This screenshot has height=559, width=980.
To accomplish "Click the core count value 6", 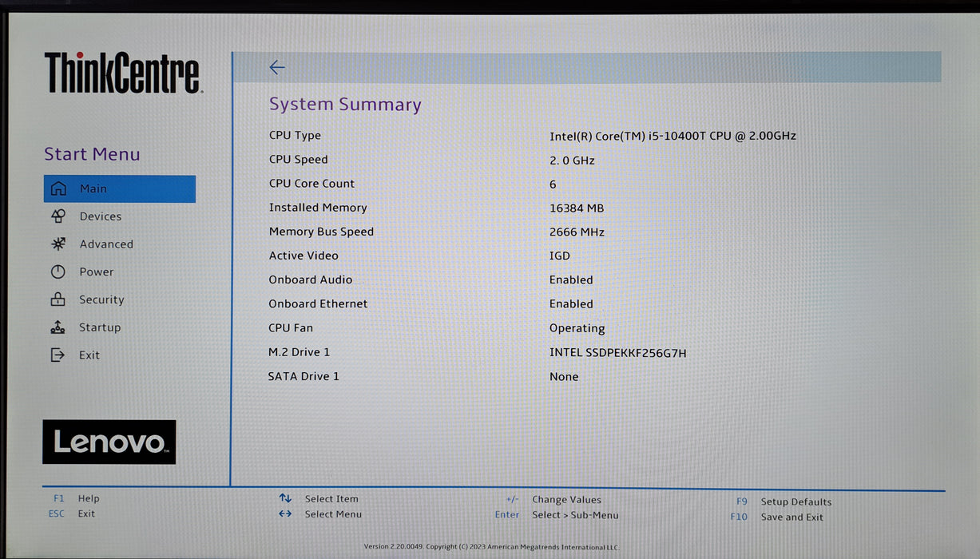I will [553, 184].
